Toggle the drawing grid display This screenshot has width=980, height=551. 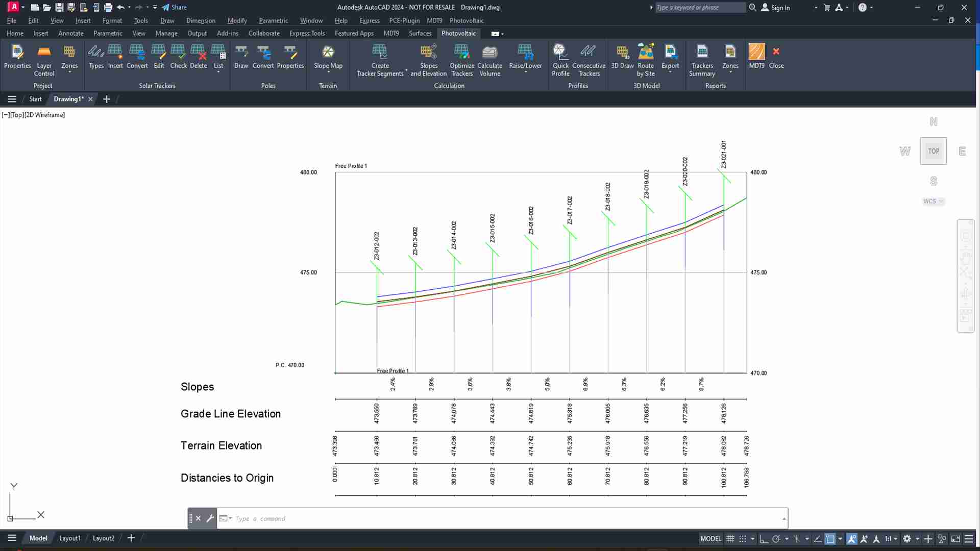[730, 539]
